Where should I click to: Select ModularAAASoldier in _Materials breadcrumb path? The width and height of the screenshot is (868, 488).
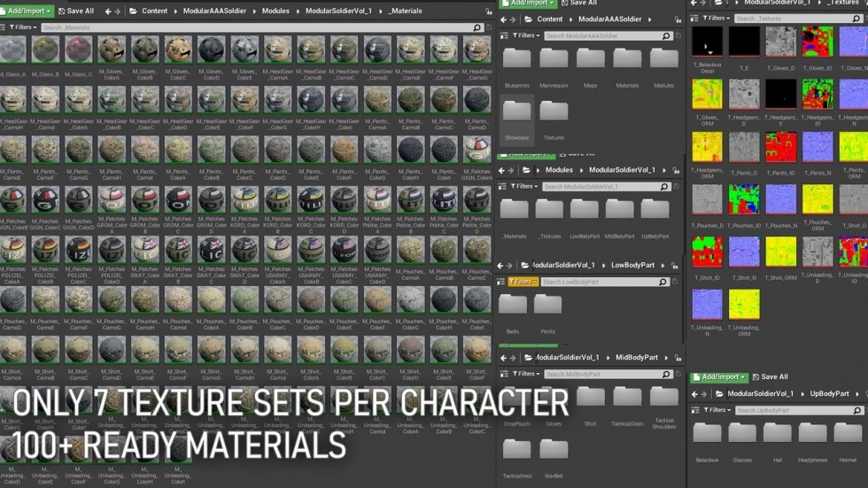tap(214, 11)
